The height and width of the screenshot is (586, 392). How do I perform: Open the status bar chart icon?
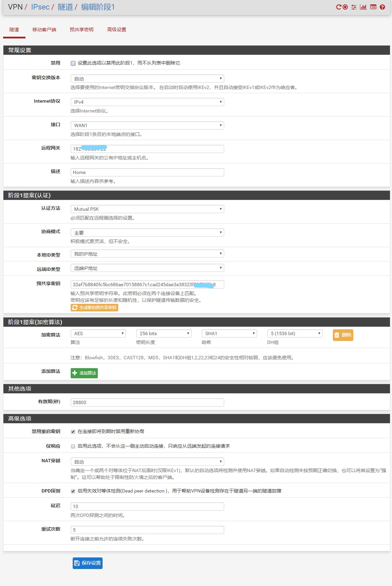(x=363, y=7)
